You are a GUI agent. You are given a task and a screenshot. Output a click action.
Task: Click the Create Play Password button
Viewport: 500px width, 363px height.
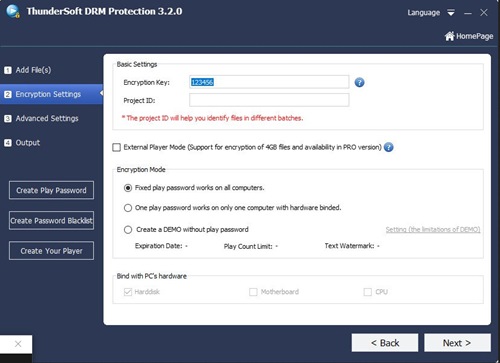(51, 190)
